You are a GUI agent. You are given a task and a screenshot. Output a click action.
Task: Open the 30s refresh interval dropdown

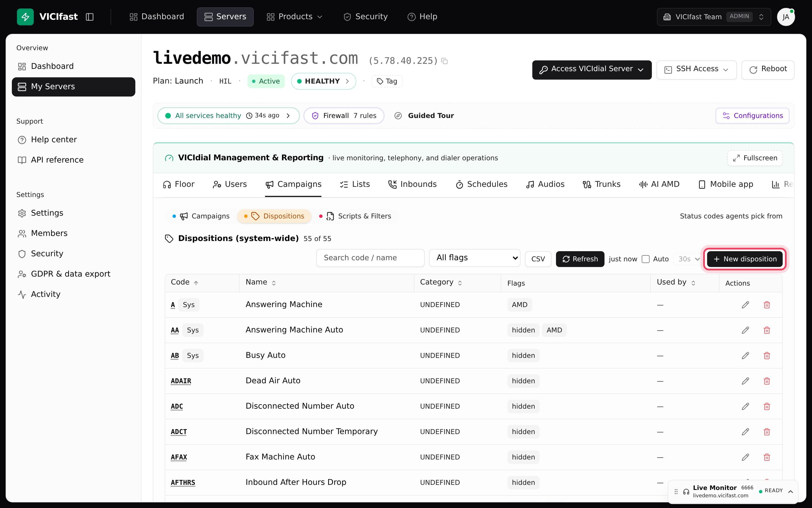pyautogui.click(x=688, y=259)
